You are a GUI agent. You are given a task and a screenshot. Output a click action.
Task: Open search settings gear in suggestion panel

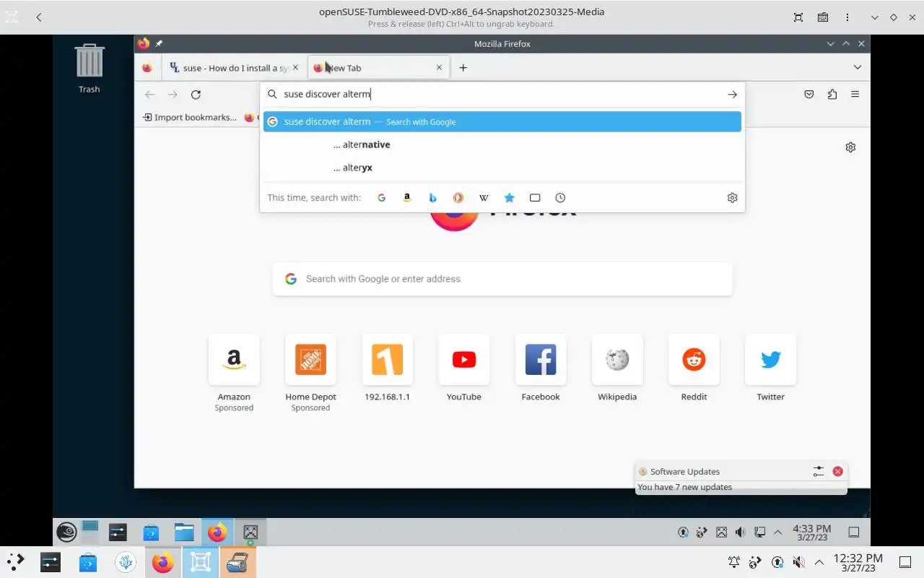[732, 198]
